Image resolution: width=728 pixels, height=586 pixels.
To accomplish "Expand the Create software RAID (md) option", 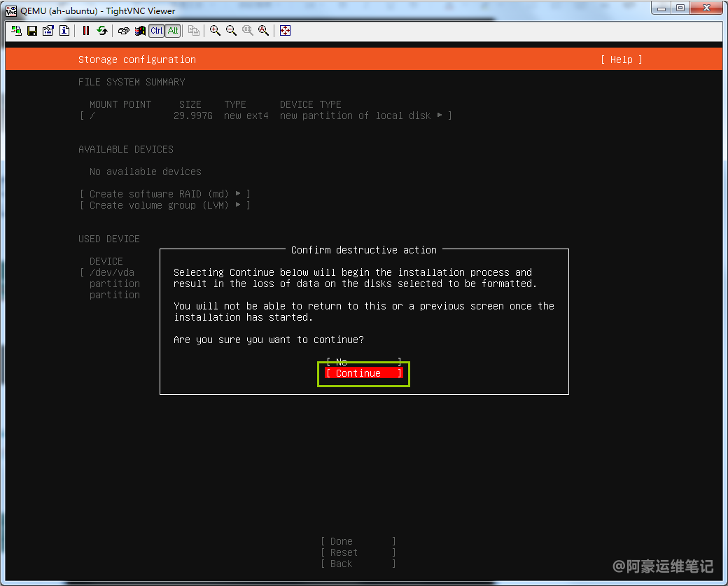I will [164, 194].
